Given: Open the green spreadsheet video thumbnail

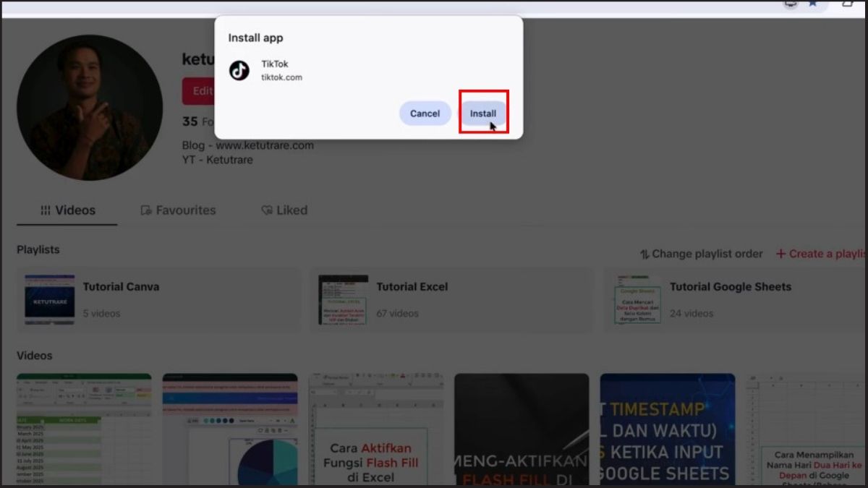Looking at the screenshot, I should (x=84, y=429).
